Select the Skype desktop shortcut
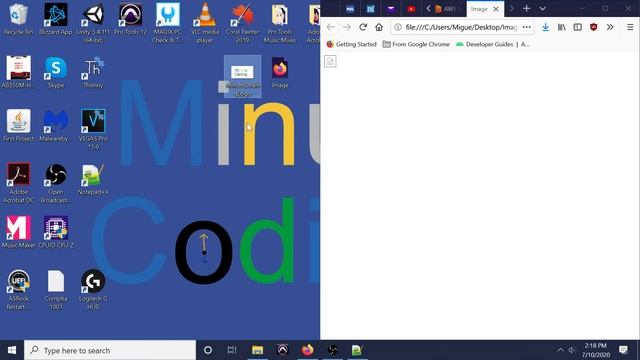 pos(56,73)
